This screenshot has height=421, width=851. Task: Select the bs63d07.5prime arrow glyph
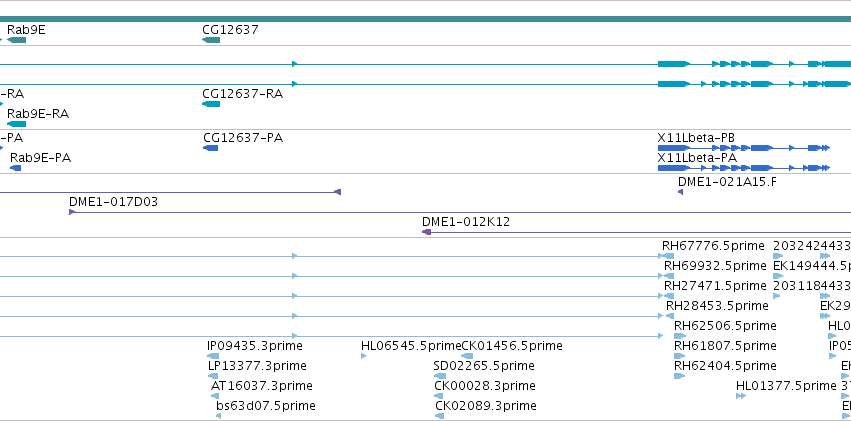(218, 416)
